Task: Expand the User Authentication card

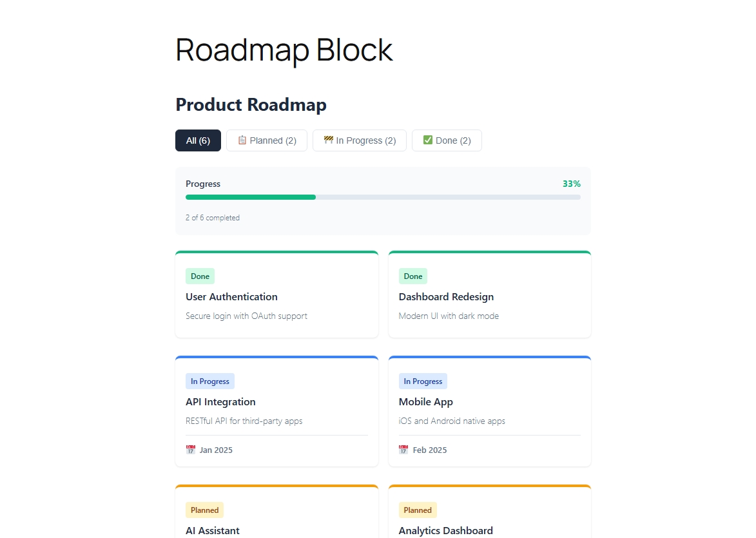Action: [276, 294]
